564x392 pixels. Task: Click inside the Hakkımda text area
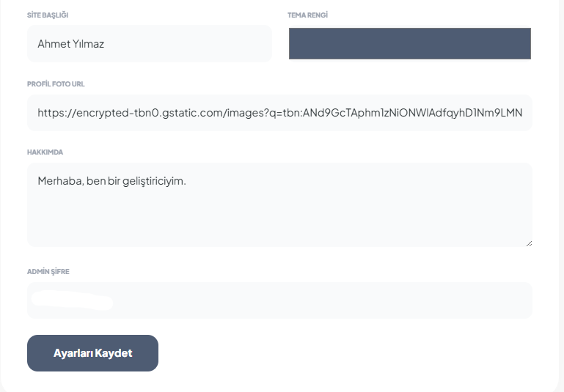point(279,205)
